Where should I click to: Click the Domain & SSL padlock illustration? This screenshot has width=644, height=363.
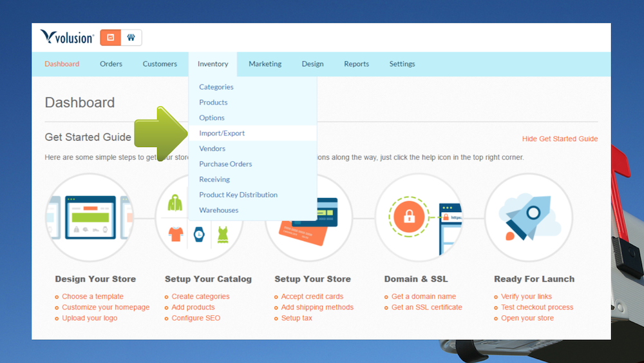pyautogui.click(x=419, y=217)
